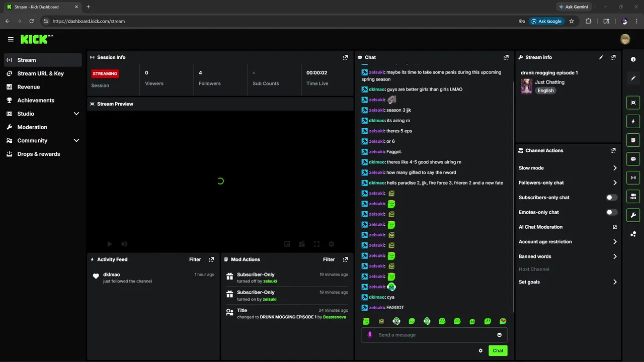
Task: Expand Account age restriction options
Action: 615,242
